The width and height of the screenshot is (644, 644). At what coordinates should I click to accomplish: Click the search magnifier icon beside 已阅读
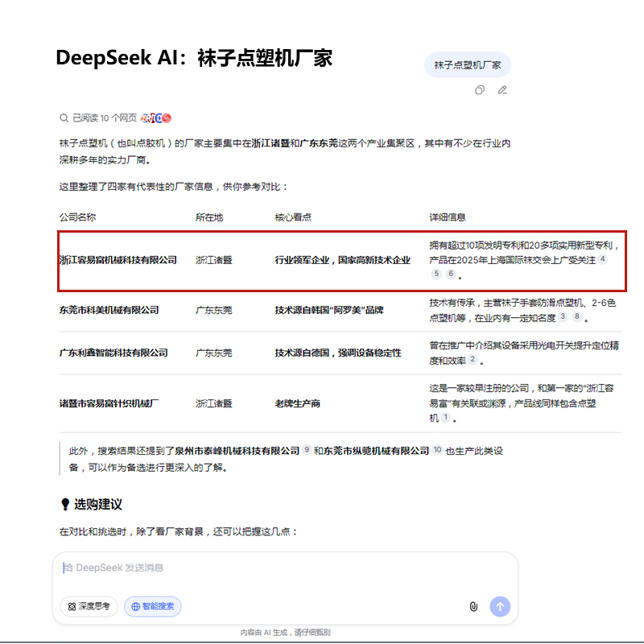pos(64,118)
